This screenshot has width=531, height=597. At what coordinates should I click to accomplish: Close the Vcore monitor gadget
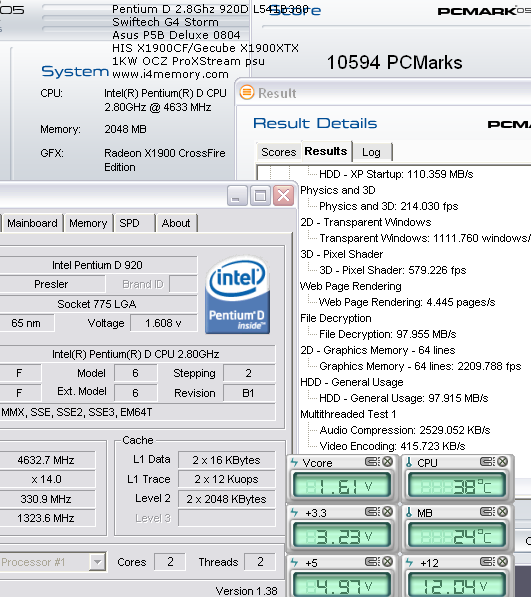click(387, 462)
